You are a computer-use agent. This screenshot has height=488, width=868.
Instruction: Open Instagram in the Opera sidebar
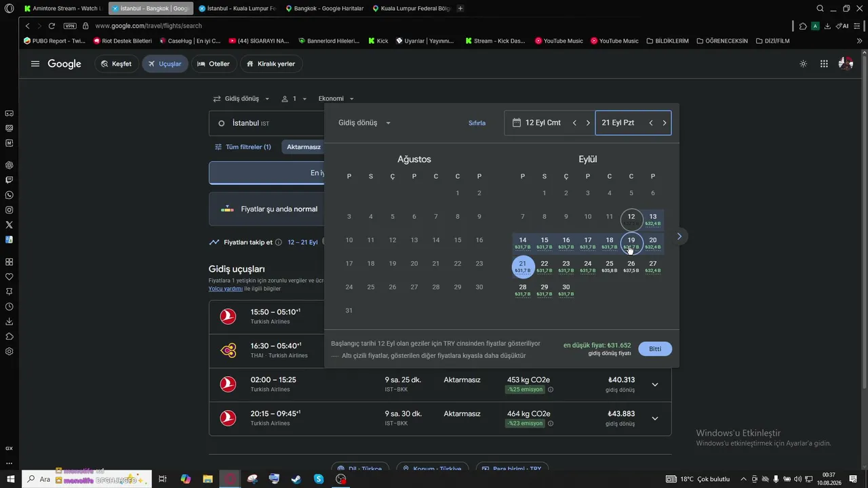click(9, 210)
